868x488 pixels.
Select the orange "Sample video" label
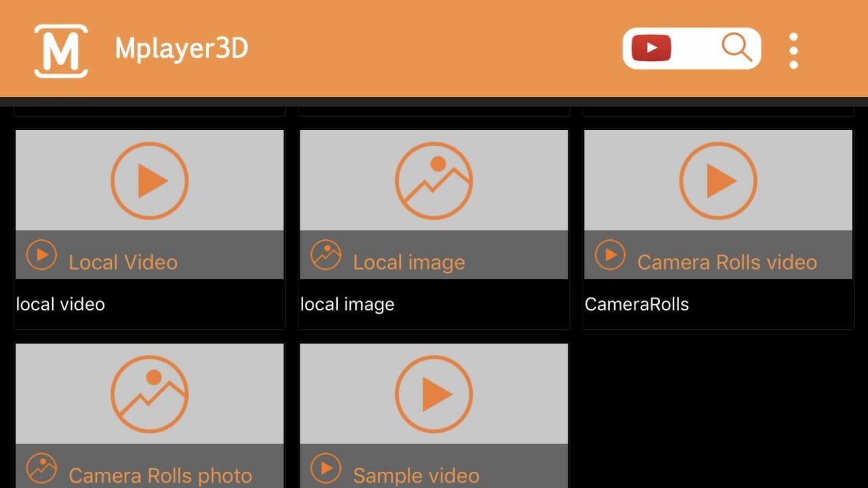click(416, 476)
